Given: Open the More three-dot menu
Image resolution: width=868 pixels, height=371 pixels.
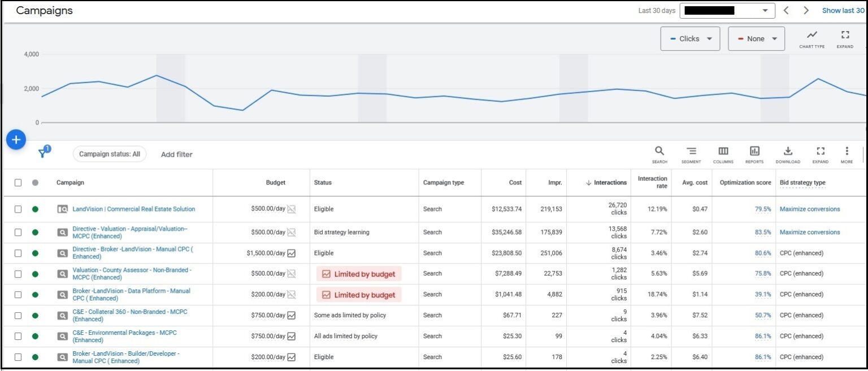Looking at the screenshot, I should [847, 154].
